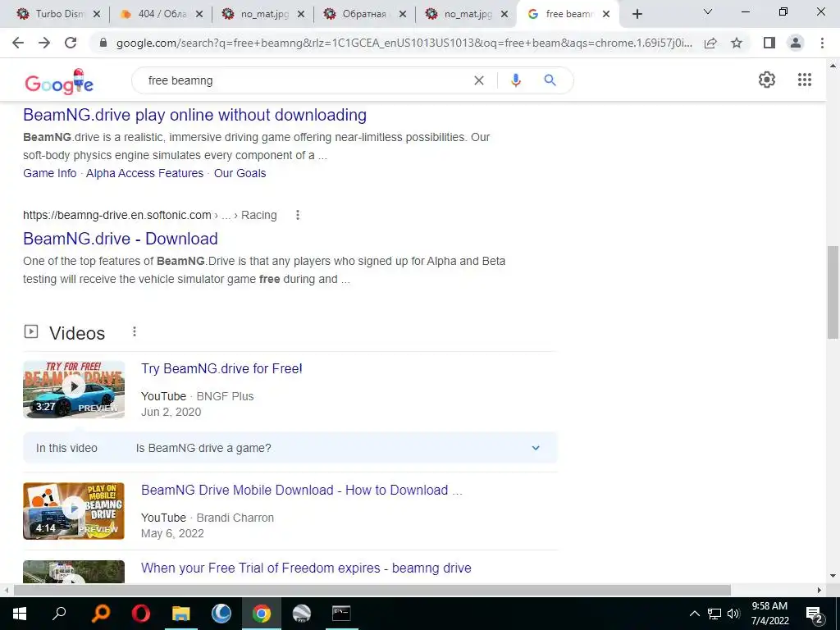Viewport: 840px width, 630px height.
Task: Share this page from the address bar
Action: point(710,43)
